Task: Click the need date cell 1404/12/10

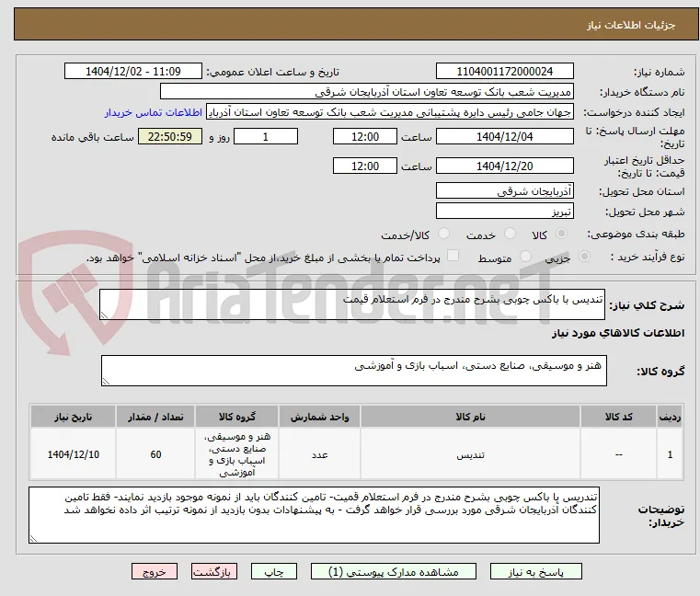Action: pyautogui.click(x=74, y=454)
